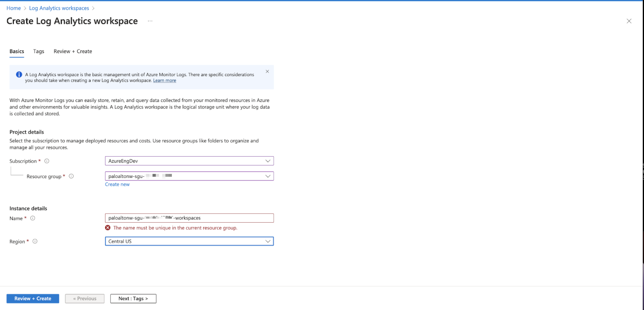Click the Name field info icon
The height and width of the screenshot is (310, 644).
coord(33,218)
